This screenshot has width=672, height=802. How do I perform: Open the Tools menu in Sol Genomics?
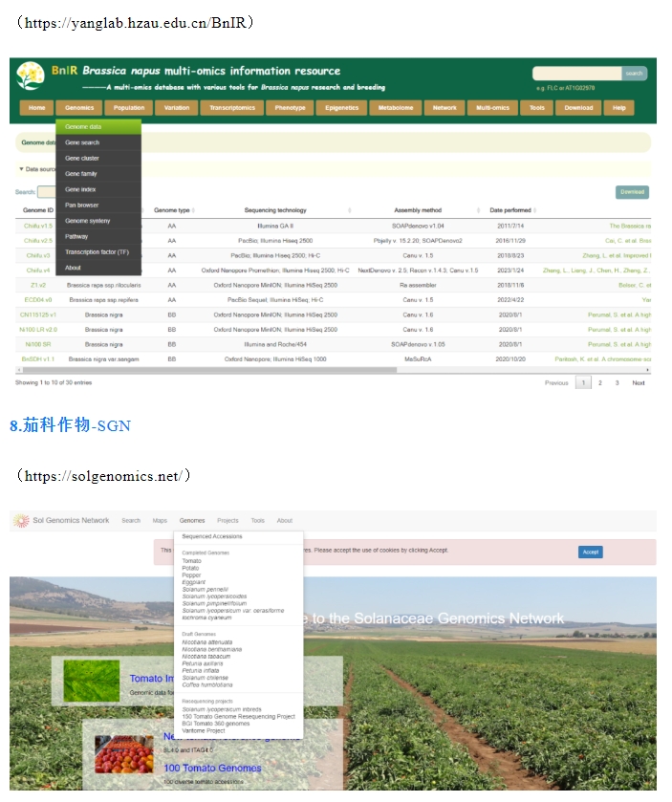tap(258, 522)
